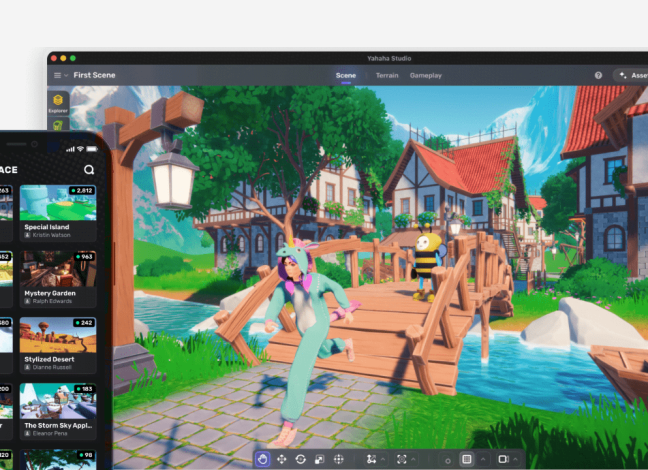Expand the axis orientation options chevron

click(383, 459)
